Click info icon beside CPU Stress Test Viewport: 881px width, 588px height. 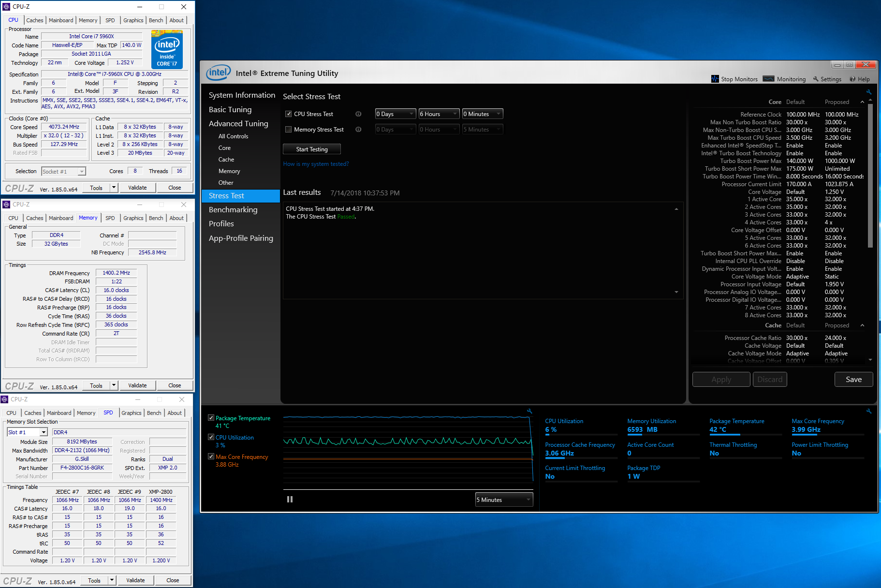click(x=358, y=114)
